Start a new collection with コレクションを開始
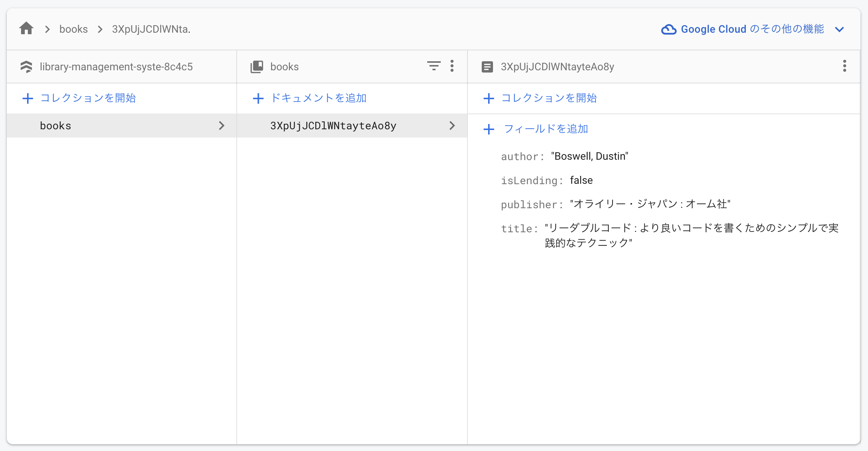868x451 pixels. (88, 98)
